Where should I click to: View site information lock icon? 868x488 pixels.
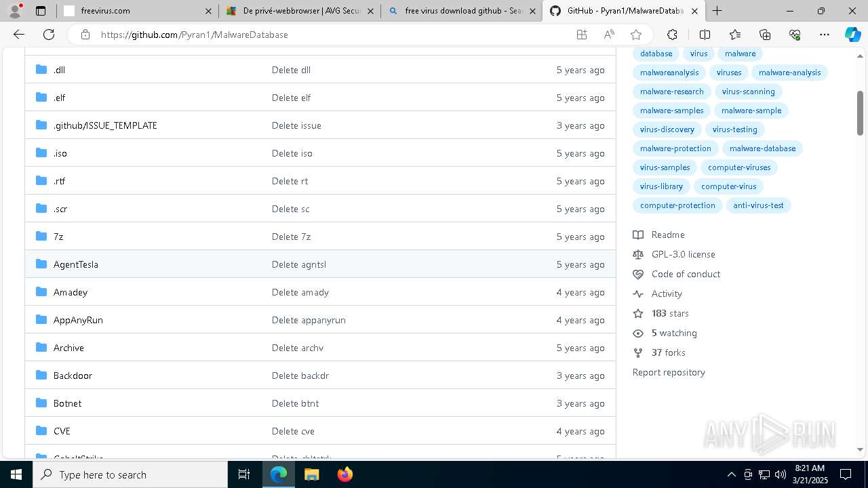(x=85, y=35)
